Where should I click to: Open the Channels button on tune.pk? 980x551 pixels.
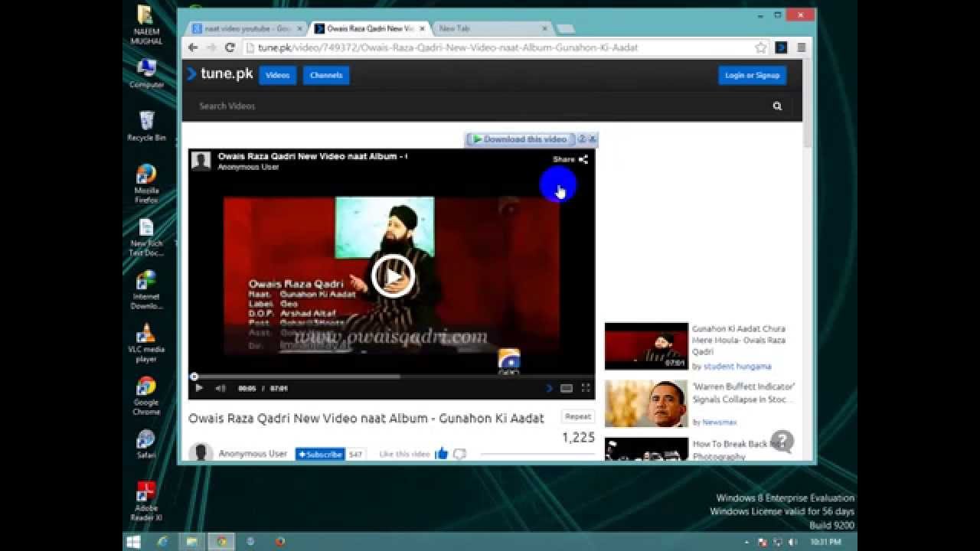pos(326,75)
